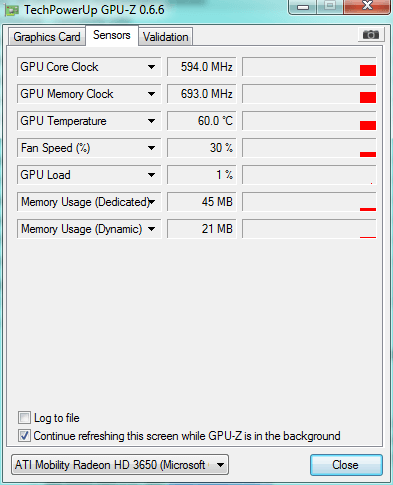Switch to the Graphics Card tab
The height and width of the screenshot is (485, 393).
47,37
